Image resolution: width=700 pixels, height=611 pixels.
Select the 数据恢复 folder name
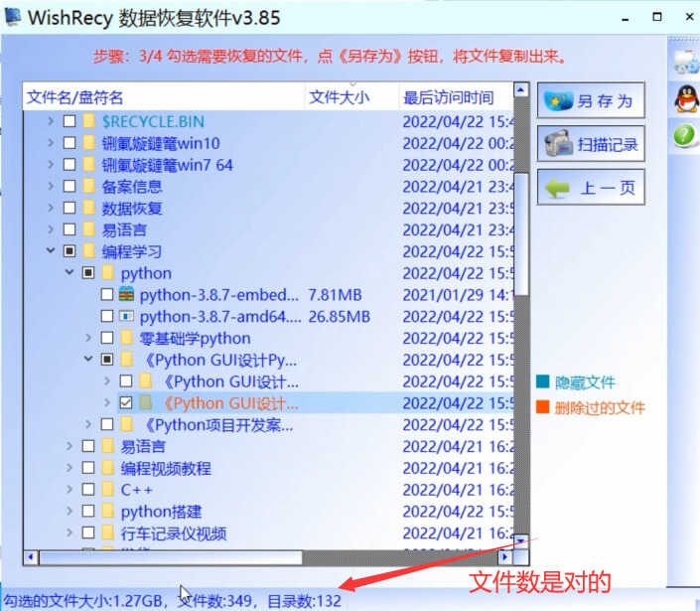pyautogui.click(x=132, y=208)
